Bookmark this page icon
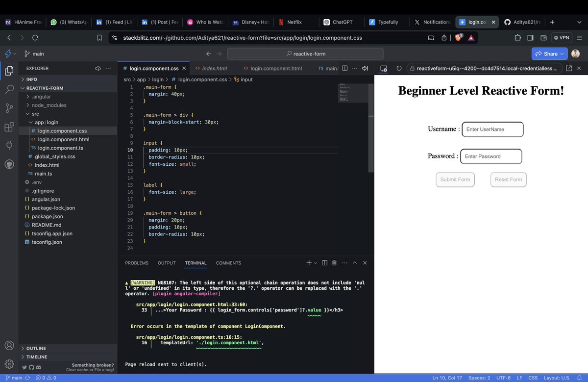The width and height of the screenshot is (588, 382). (99, 37)
